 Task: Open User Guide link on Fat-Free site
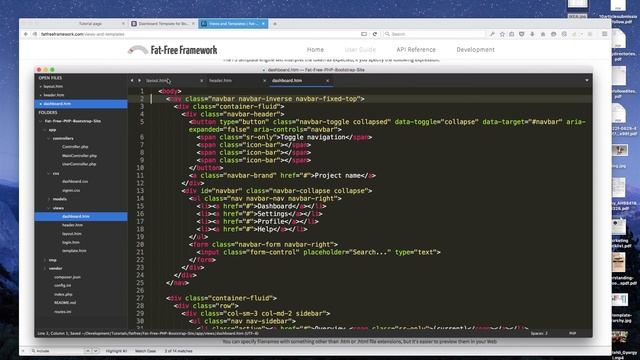click(360, 49)
